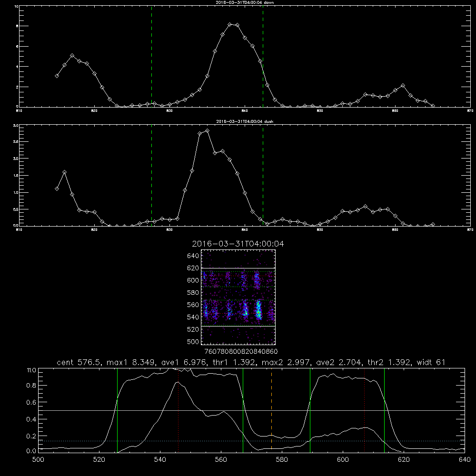
Task: Click the dusk plot's highest peak diamond marker
Action: [x=208, y=131]
